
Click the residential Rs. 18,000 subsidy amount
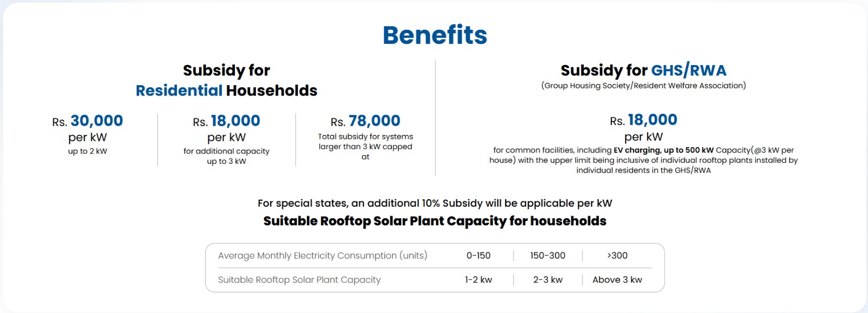coord(226,121)
